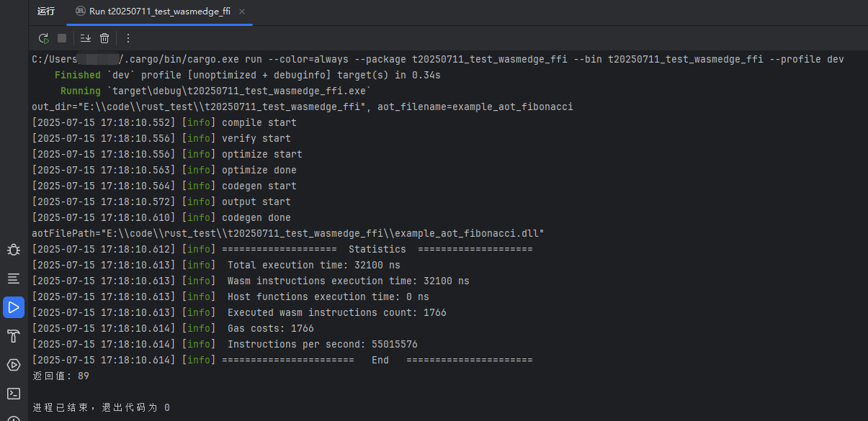Clear console output with trash icon

coord(104,38)
